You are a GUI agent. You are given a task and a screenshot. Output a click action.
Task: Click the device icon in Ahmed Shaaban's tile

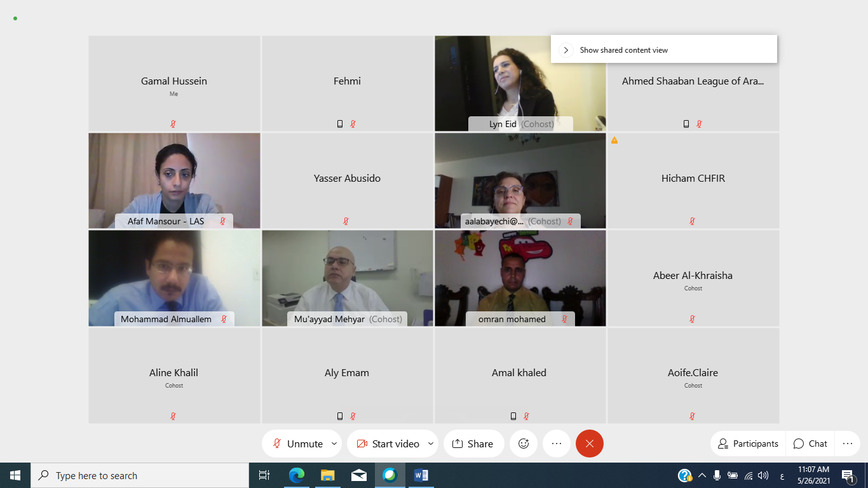click(686, 124)
